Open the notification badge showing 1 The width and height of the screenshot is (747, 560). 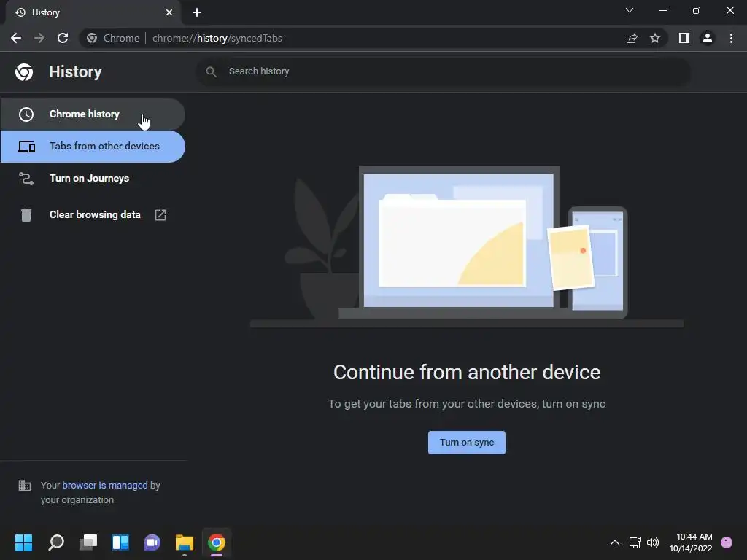pos(727,542)
